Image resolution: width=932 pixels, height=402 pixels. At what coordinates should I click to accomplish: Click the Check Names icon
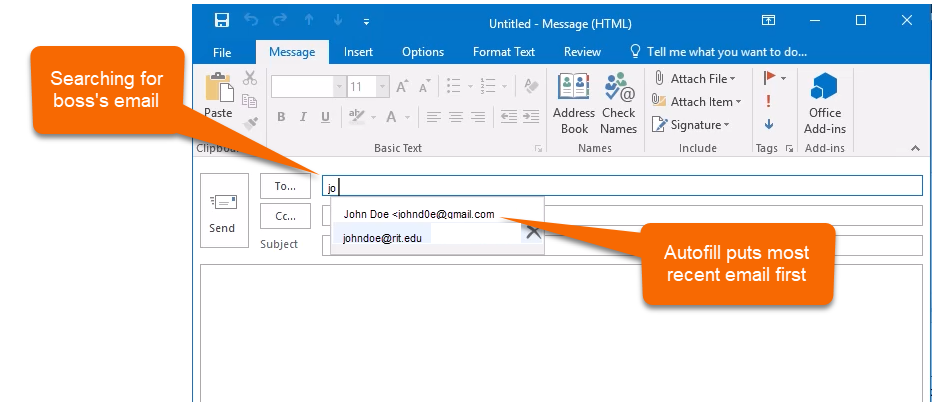point(618,102)
